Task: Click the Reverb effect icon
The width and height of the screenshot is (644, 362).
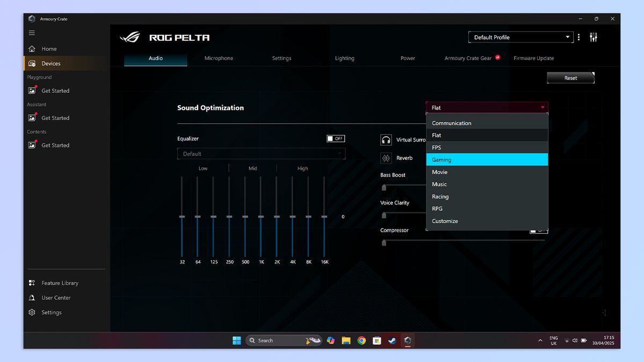Action: click(386, 158)
